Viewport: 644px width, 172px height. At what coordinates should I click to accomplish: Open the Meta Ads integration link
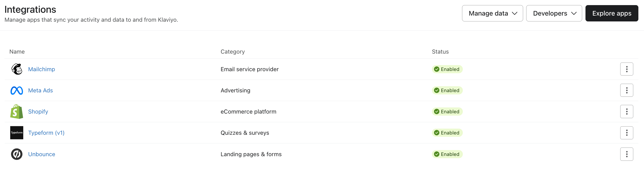coord(40,90)
